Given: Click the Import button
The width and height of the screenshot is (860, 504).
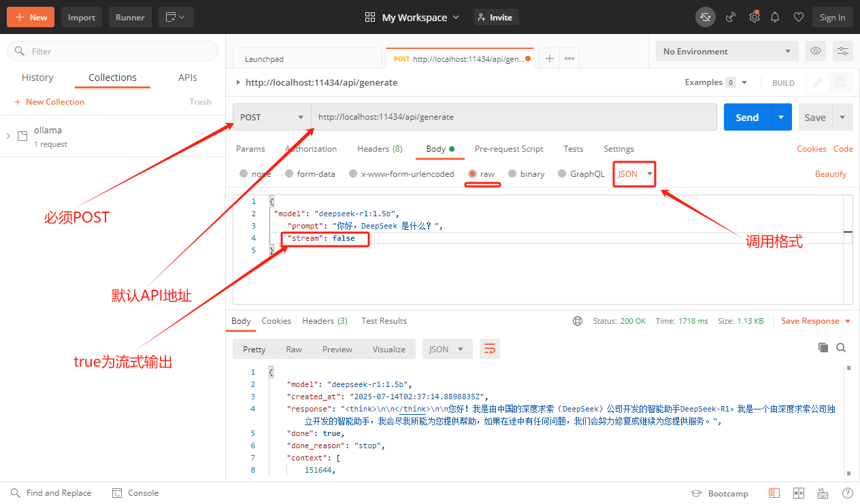Looking at the screenshot, I should pos(82,17).
